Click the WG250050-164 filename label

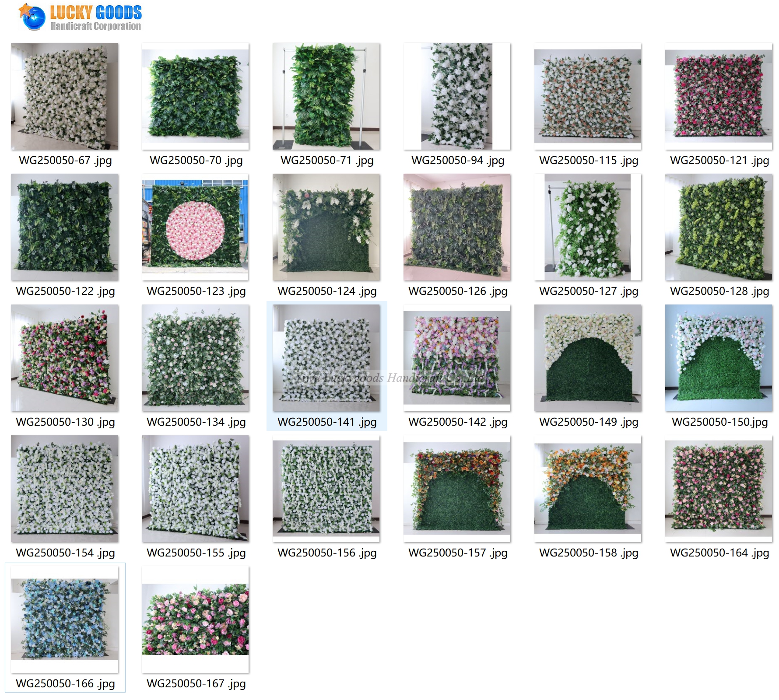point(718,552)
